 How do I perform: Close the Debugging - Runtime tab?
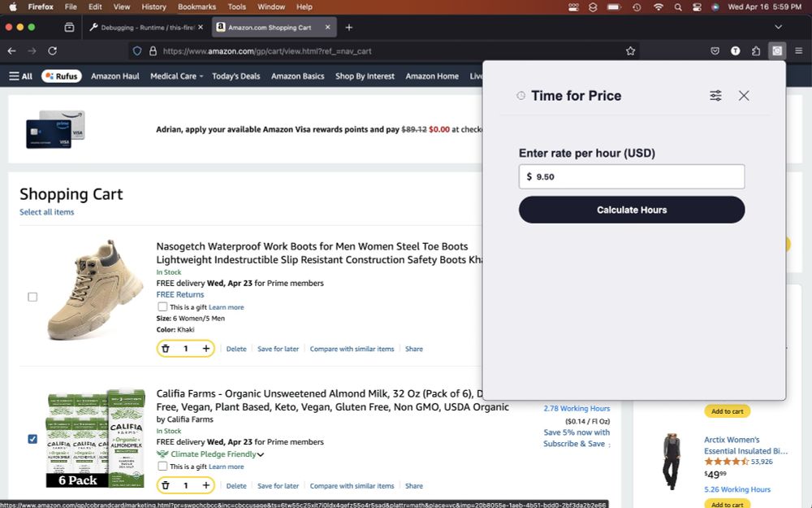pyautogui.click(x=201, y=27)
